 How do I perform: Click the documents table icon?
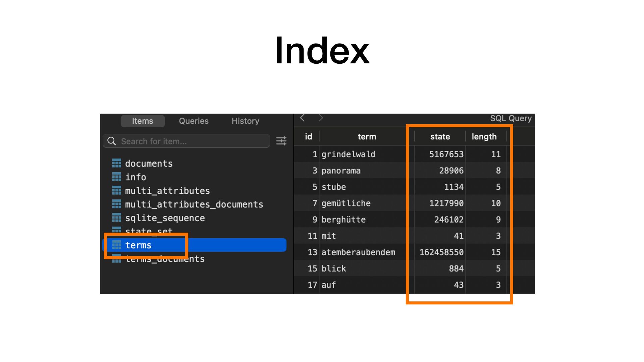pyautogui.click(x=116, y=164)
